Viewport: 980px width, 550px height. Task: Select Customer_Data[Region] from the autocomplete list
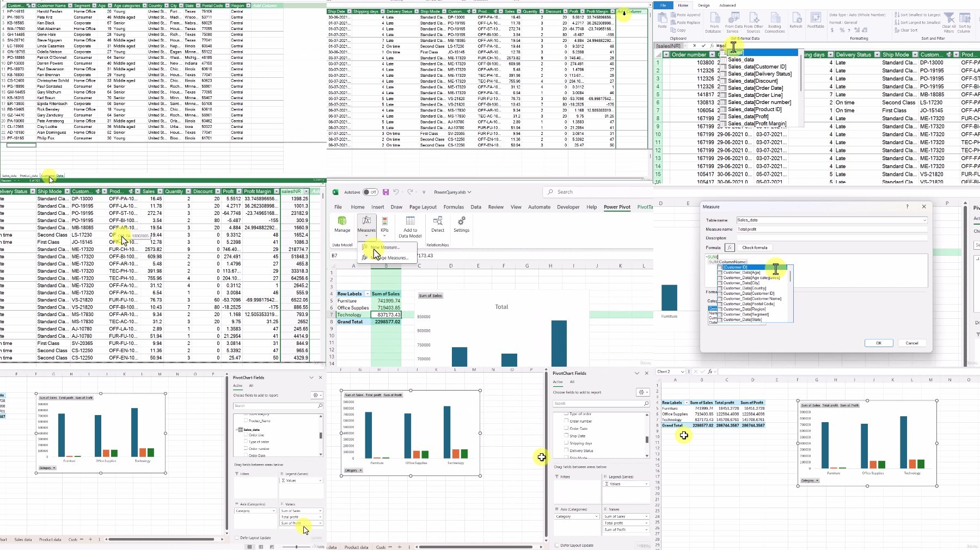744,309
